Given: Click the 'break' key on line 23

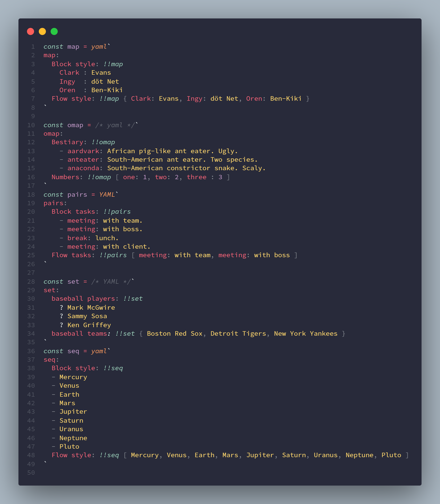Looking at the screenshot, I should pyautogui.click(x=77, y=238).
